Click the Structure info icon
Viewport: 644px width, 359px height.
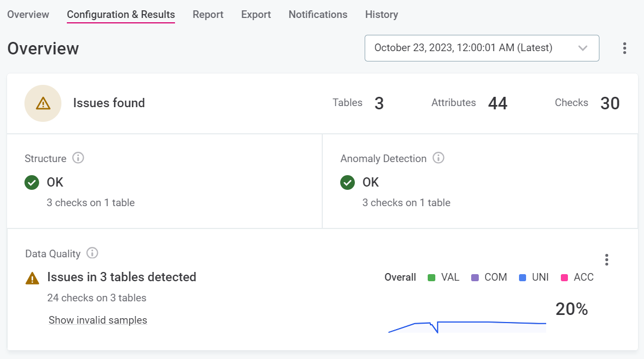[x=78, y=158]
